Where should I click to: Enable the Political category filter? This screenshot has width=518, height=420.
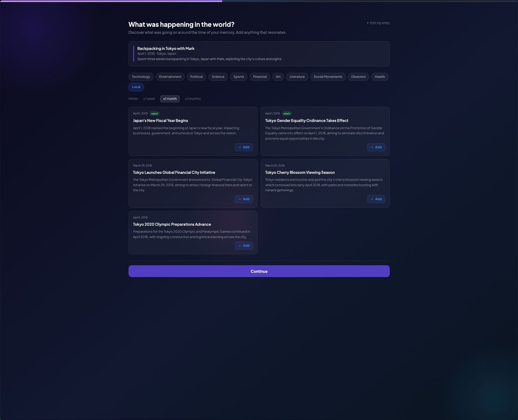coord(196,77)
